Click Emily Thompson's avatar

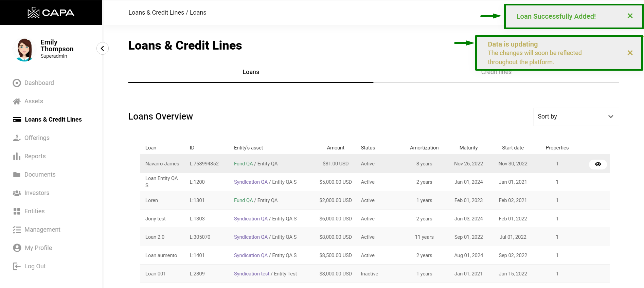[24, 50]
